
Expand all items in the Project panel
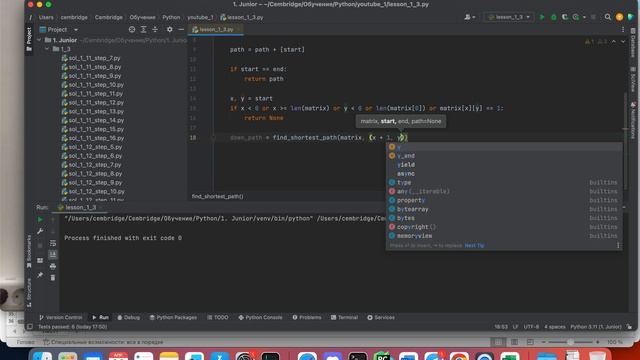point(144,29)
